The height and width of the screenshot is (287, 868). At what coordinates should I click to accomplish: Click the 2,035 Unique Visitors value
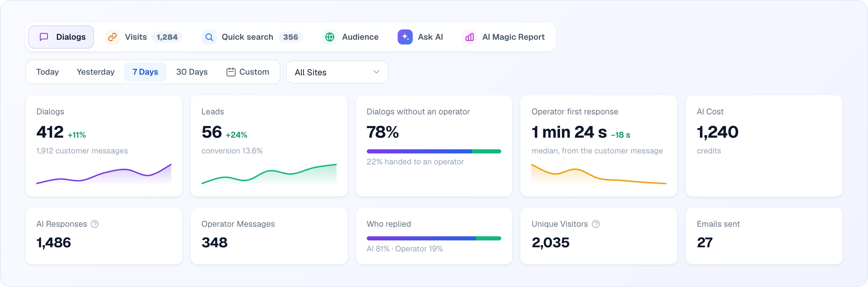[551, 243]
